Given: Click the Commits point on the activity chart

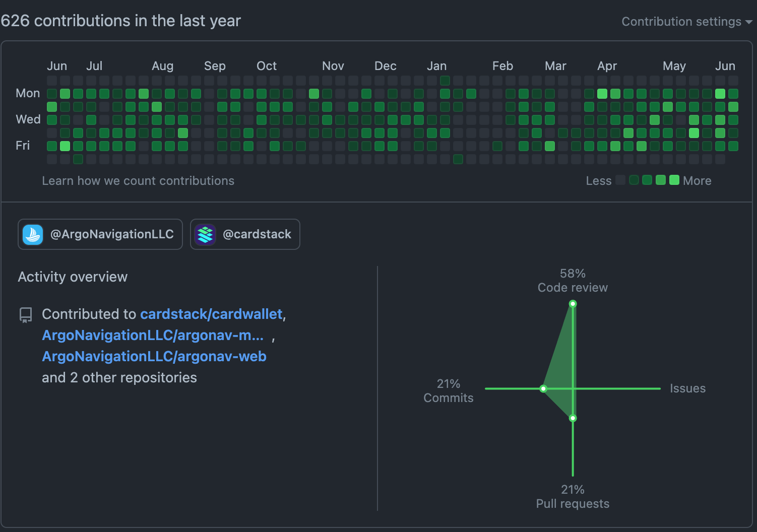Looking at the screenshot, I should click(x=543, y=388).
